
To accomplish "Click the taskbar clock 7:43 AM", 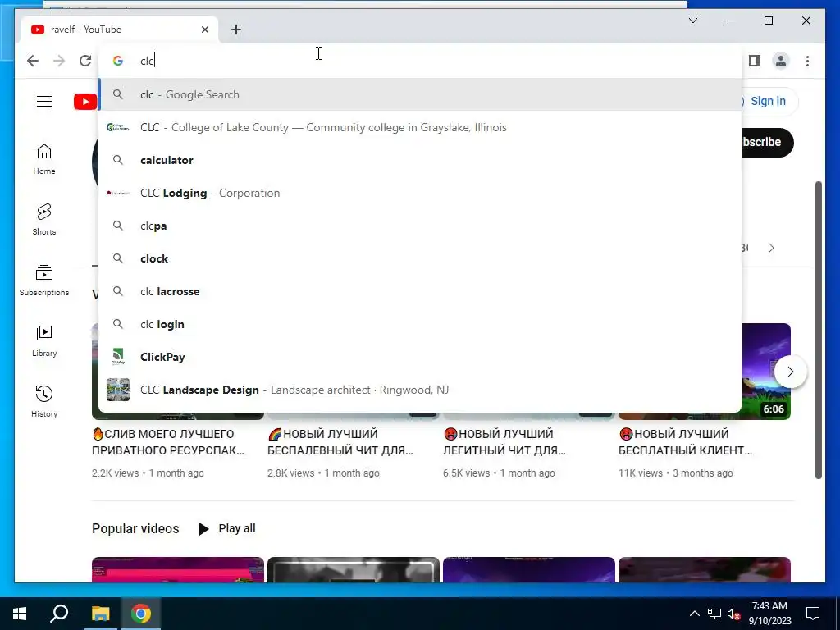I will point(769,614).
